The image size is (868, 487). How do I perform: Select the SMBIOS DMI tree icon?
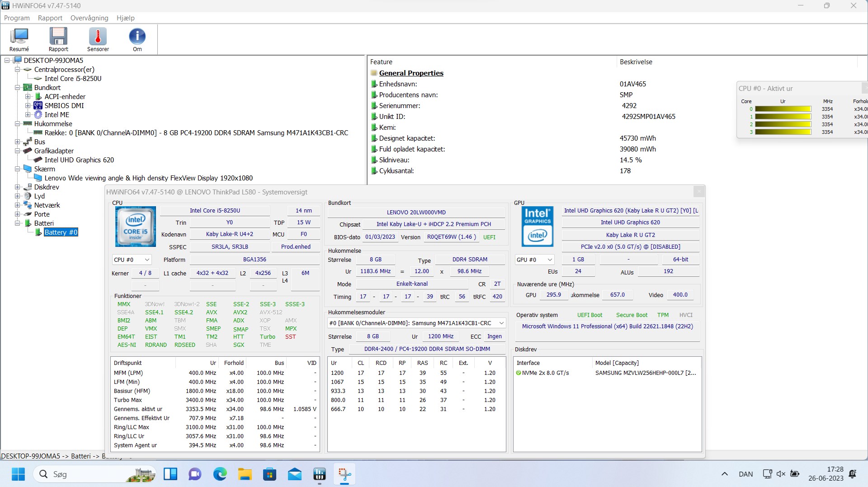[x=38, y=105]
